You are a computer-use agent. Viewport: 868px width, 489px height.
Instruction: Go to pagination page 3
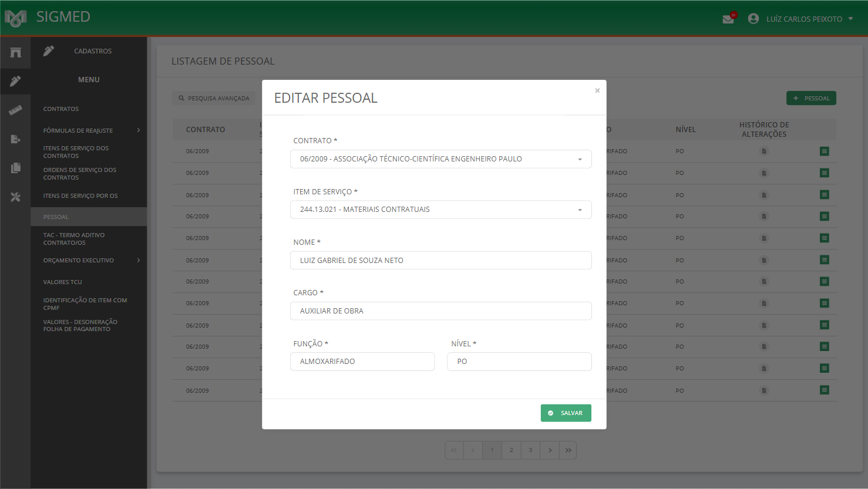point(530,450)
